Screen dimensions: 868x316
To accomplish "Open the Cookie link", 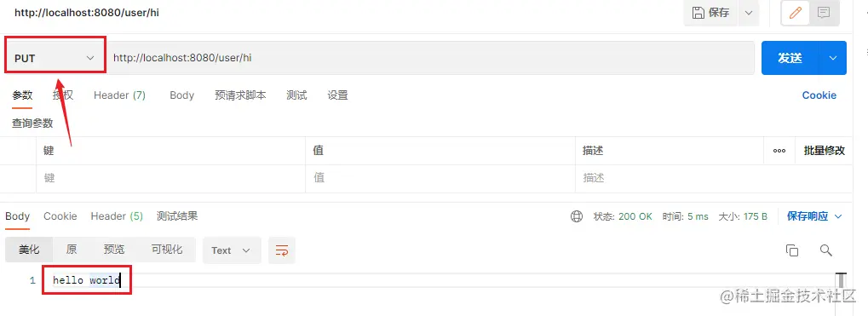I will [819, 95].
